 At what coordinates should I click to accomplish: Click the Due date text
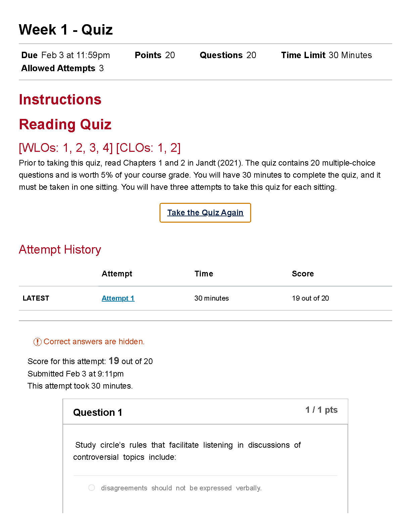pos(66,55)
